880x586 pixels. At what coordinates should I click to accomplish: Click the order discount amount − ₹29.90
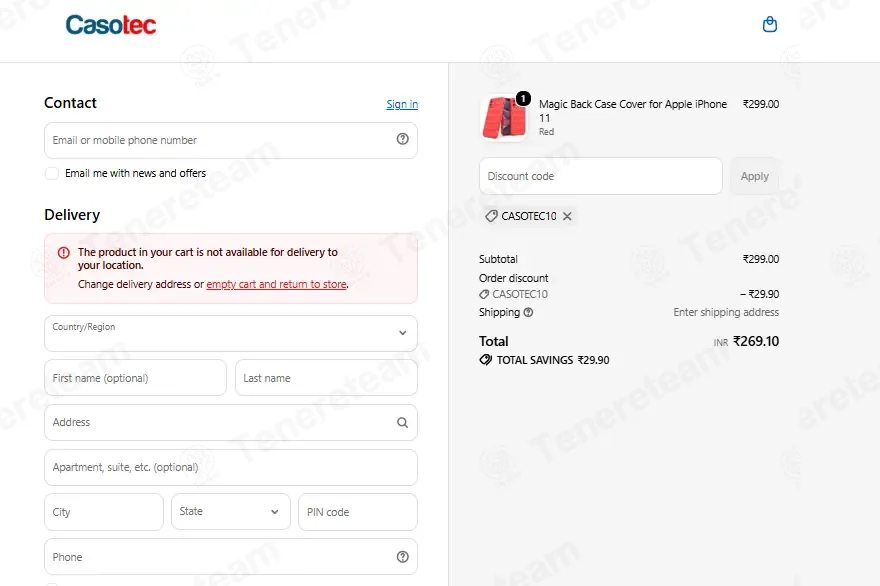759,294
